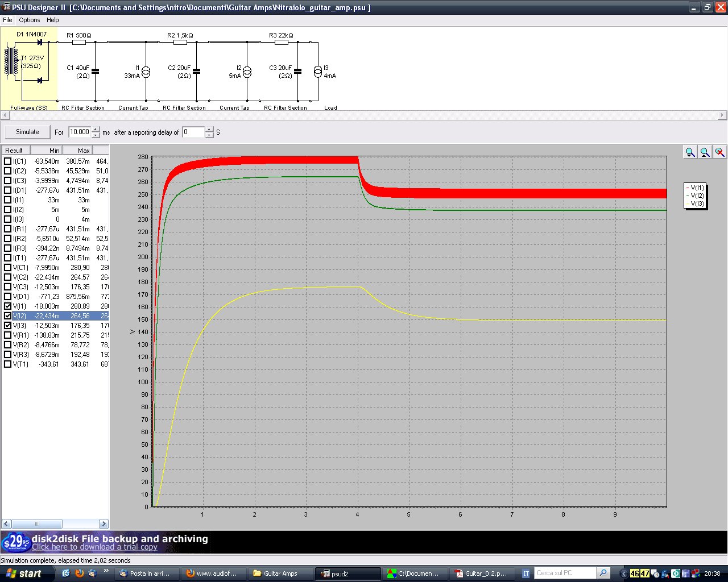Screen dimensions: 728x582
Task: Click the disk2disk trial download link
Action: [94, 547]
